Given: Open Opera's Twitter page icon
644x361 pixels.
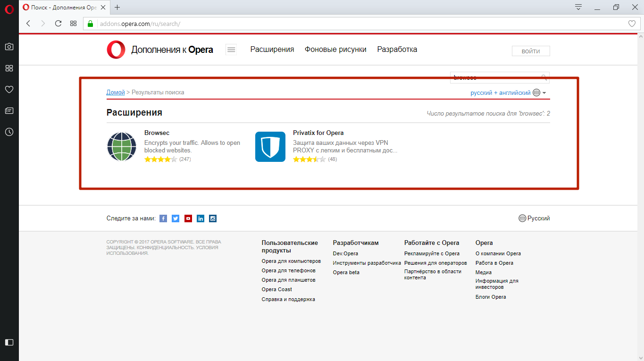Looking at the screenshot, I should click(176, 218).
